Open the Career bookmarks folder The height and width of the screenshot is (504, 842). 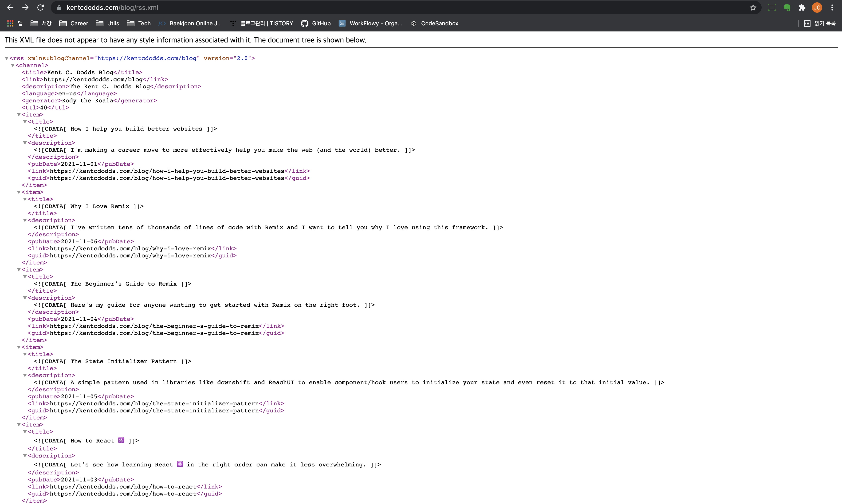click(74, 23)
